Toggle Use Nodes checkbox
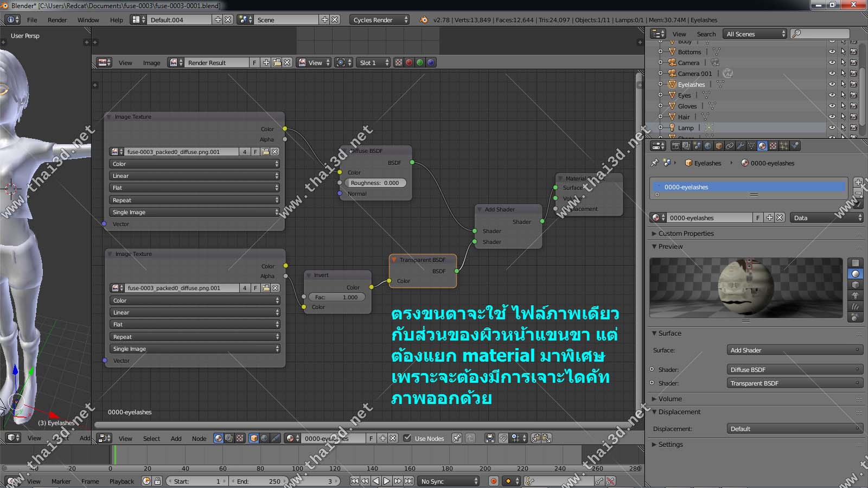Viewport: 868px width, 488px height. pyautogui.click(x=407, y=438)
